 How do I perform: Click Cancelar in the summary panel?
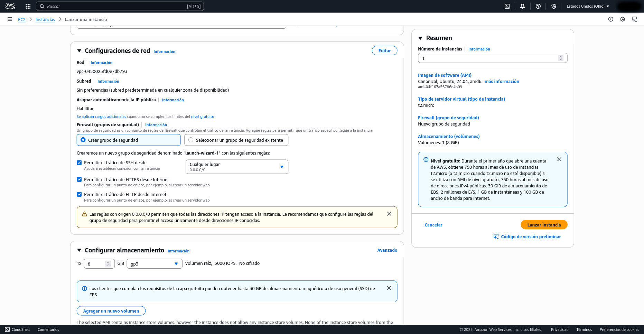coord(433,225)
